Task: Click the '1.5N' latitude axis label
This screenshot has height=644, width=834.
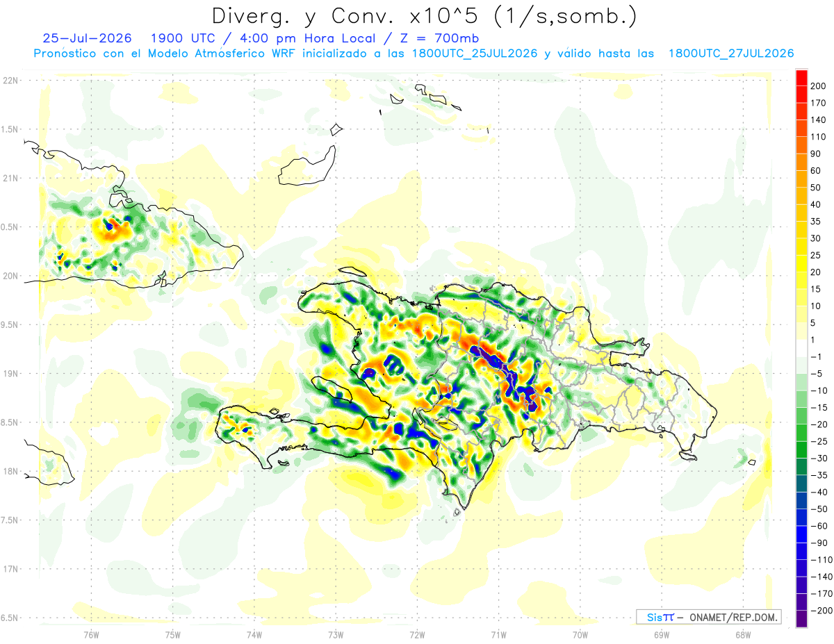Action: click(x=10, y=129)
